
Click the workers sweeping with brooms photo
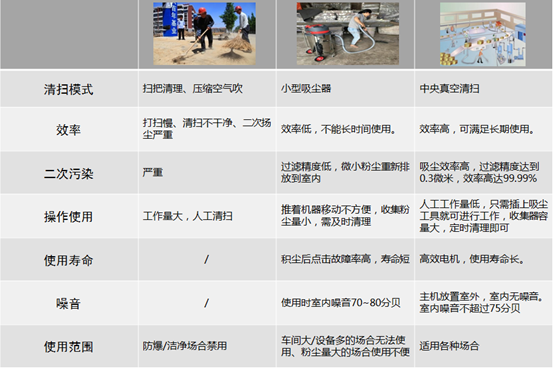click(x=204, y=34)
